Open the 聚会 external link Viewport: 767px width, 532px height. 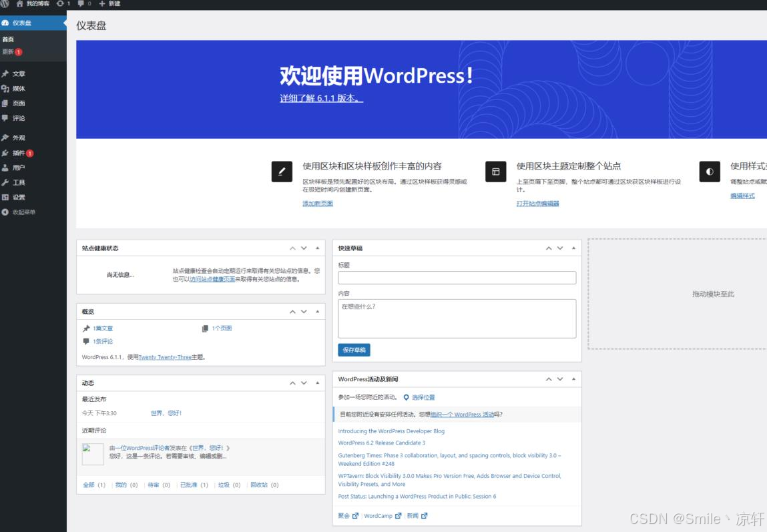tap(348, 516)
